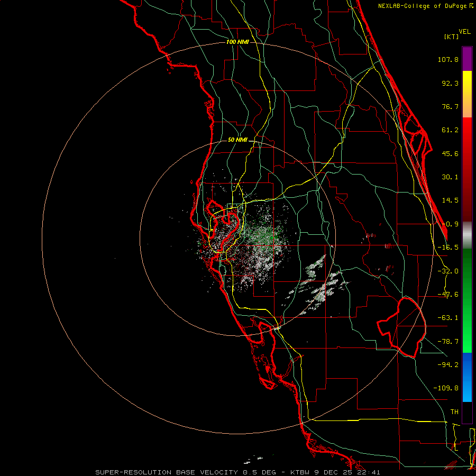Select the 30.1 velocity scale value
The image size is (476, 476).
pyautogui.click(x=450, y=177)
